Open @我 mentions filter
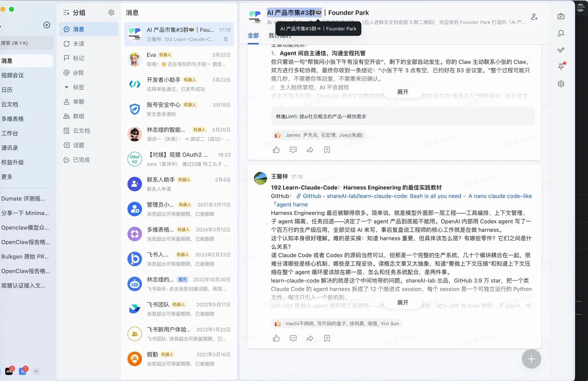The height and width of the screenshot is (381, 588). pos(89,73)
